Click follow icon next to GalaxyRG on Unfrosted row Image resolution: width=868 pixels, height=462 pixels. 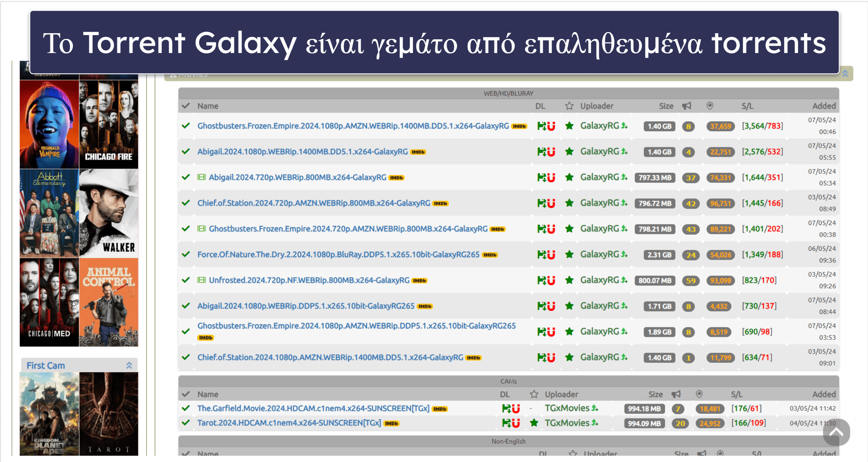coord(624,280)
